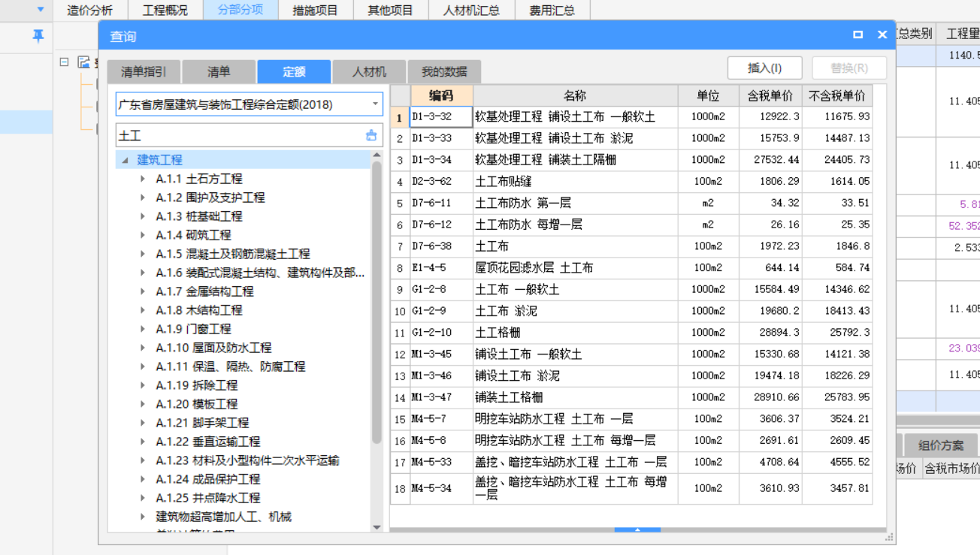Click the search icon in the 土工 field

tap(371, 135)
